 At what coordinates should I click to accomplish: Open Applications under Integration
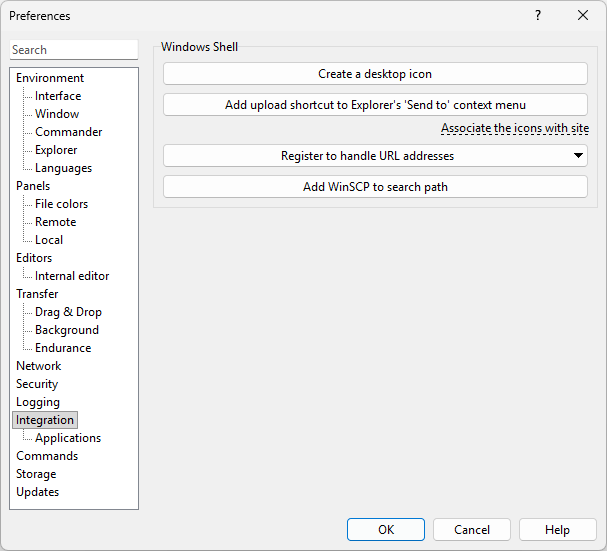coord(68,438)
